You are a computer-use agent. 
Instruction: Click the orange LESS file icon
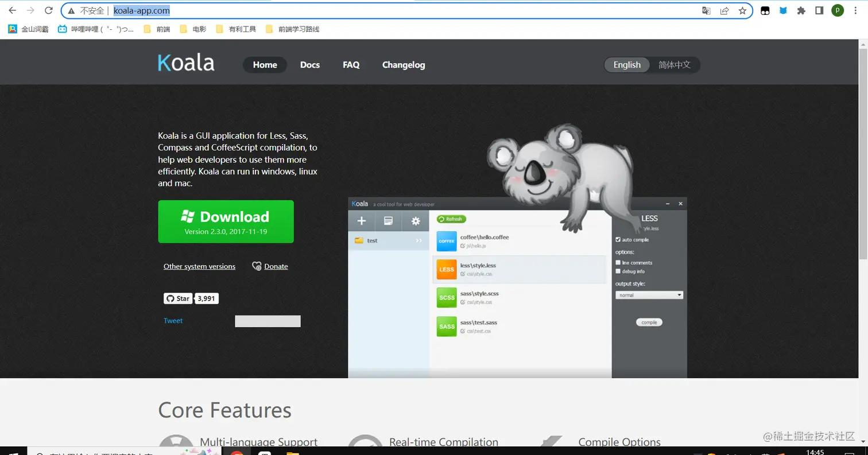[447, 269]
